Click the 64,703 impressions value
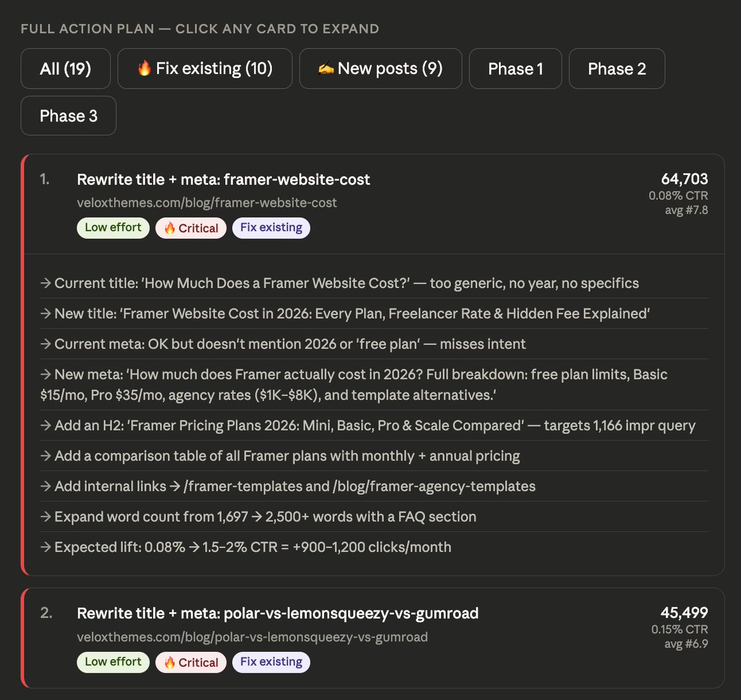 684,179
